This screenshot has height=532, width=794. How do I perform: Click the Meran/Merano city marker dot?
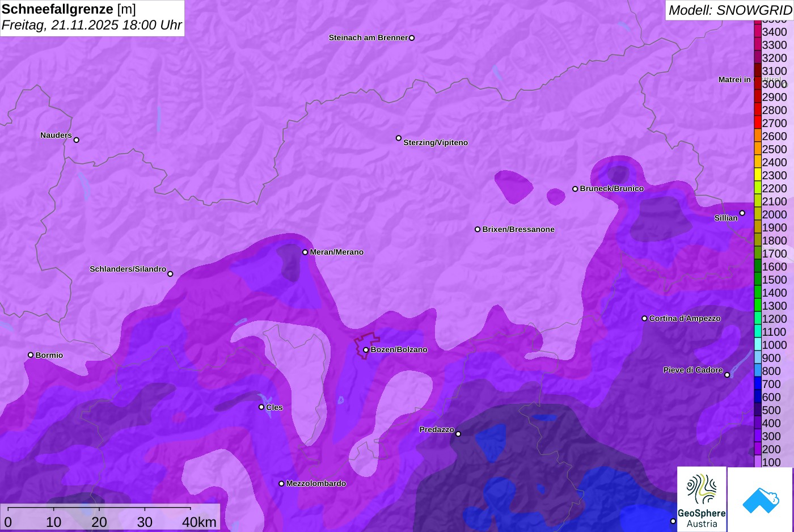[305, 252]
